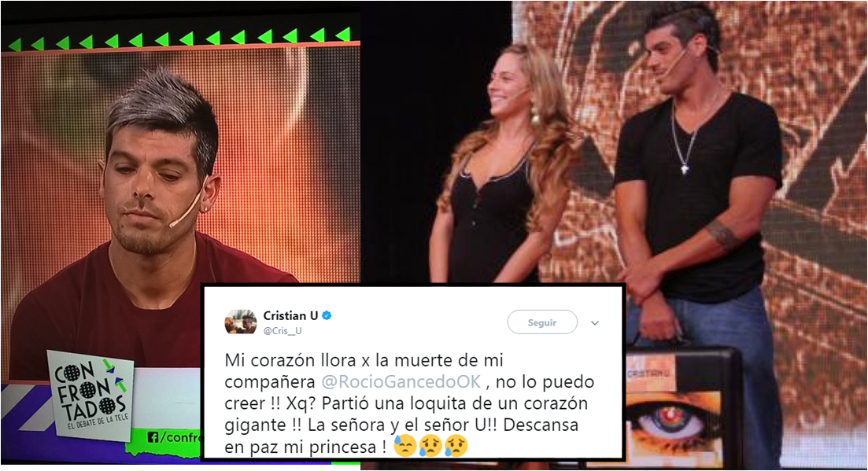Click the tweet body text
The image size is (868, 471).
tap(410, 403)
